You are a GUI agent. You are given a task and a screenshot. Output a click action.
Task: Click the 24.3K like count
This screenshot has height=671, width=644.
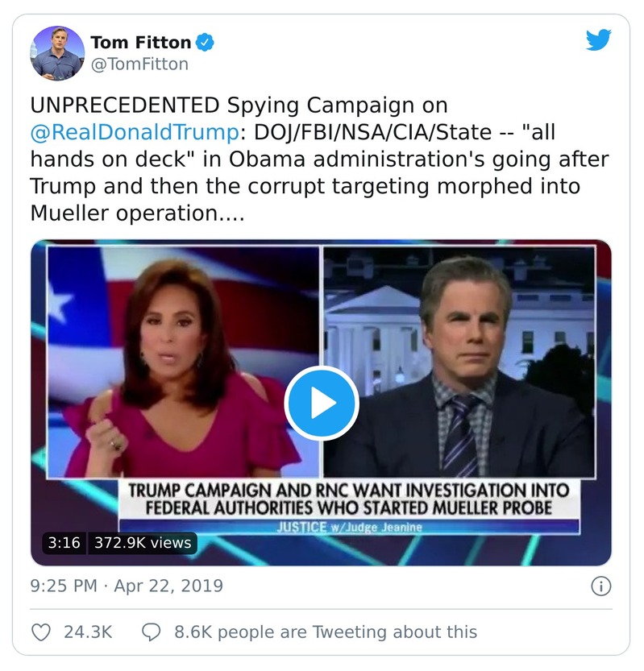click(x=87, y=632)
